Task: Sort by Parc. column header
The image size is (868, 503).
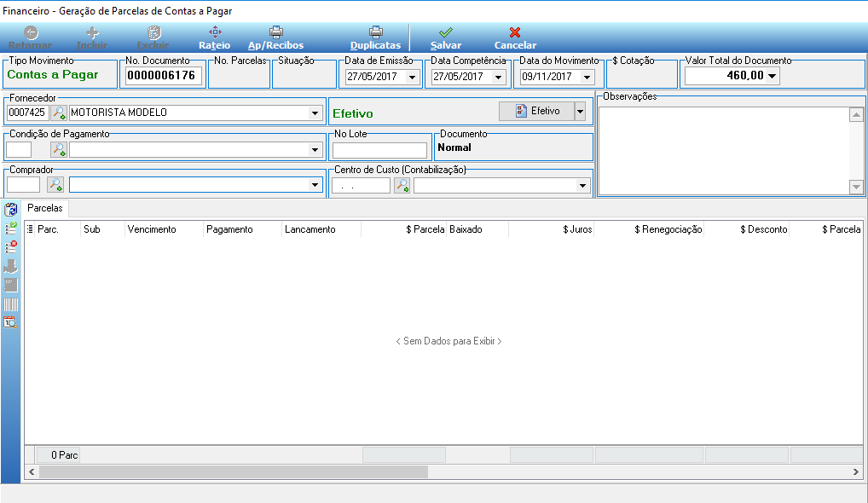Action: tap(58, 229)
